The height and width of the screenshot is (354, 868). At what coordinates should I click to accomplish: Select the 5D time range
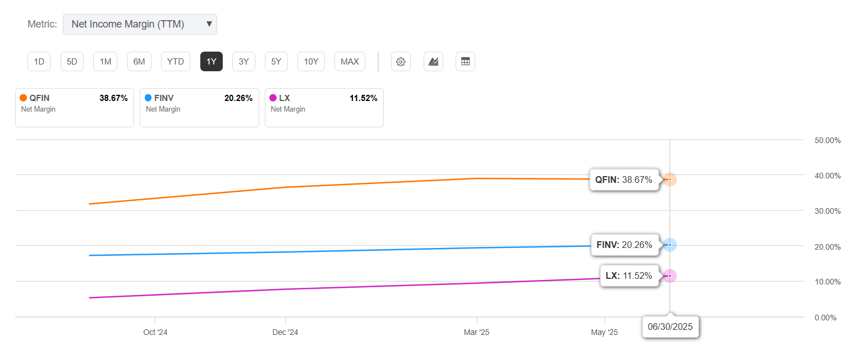click(x=72, y=62)
